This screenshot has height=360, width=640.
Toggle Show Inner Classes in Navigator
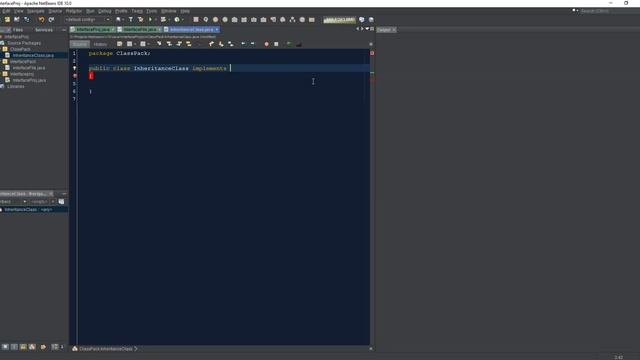click(x=43, y=347)
